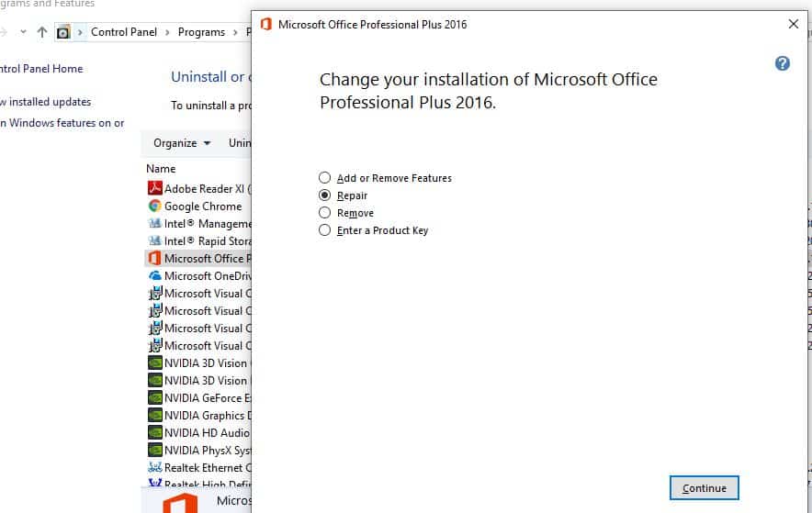Click Microsoft OneDrive cloud icon
Screen dimensions: 812x513
click(x=155, y=275)
